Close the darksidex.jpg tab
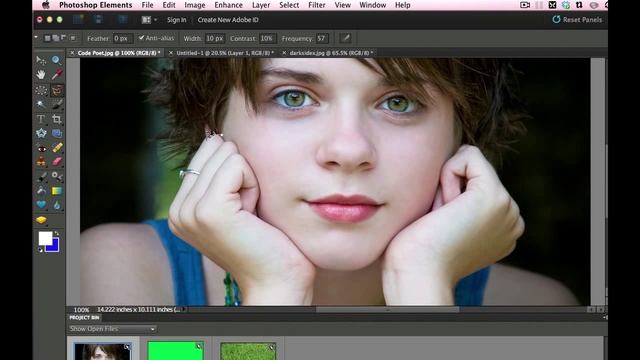The image size is (640, 360). pyautogui.click(x=284, y=53)
